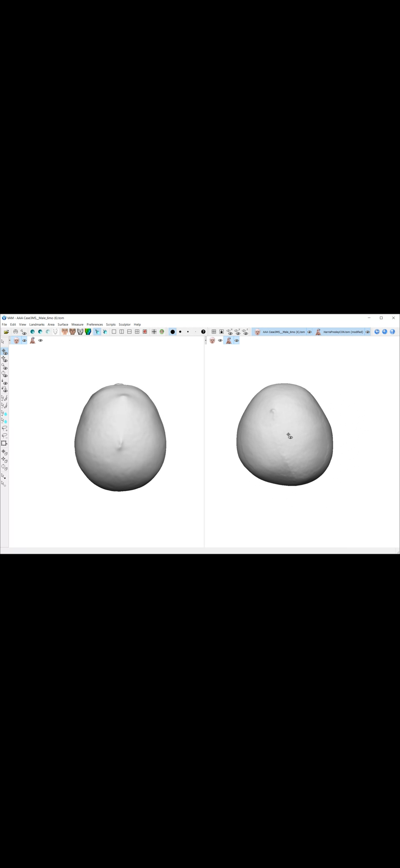The width and height of the screenshot is (400, 868).
Task: Click the black question mark help icon
Action: [x=203, y=332]
